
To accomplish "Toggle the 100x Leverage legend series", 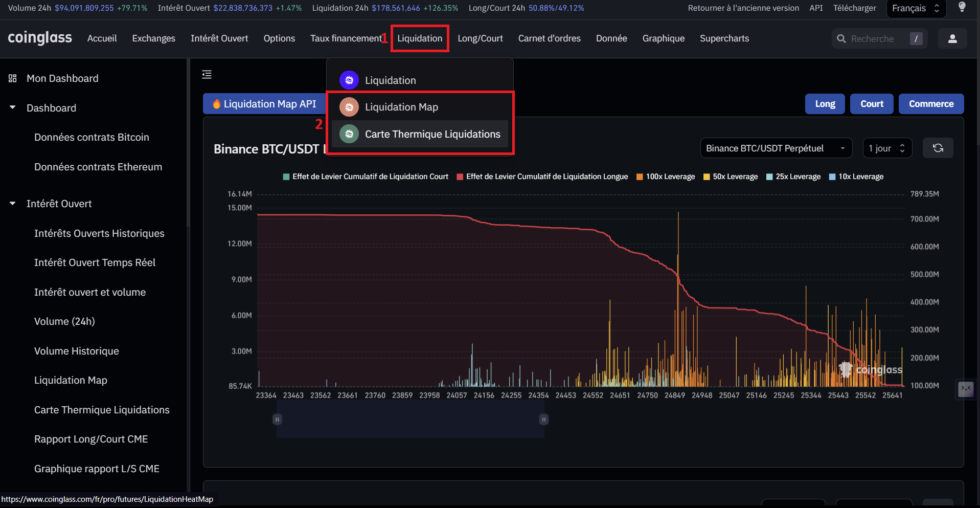I will tap(666, 176).
